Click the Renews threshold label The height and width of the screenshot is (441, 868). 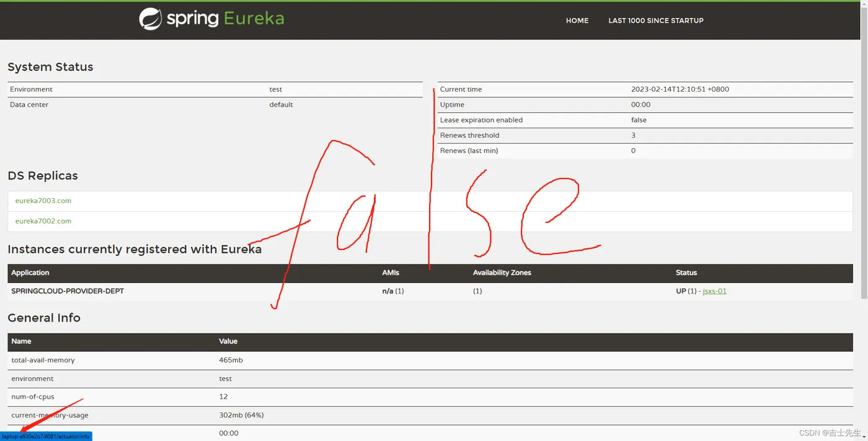point(469,135)
